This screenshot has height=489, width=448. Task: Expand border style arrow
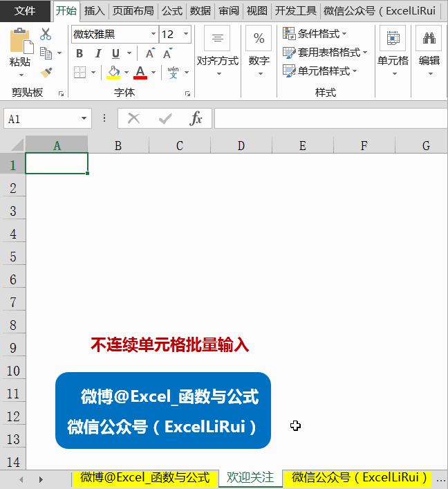(x=93, y=73)
